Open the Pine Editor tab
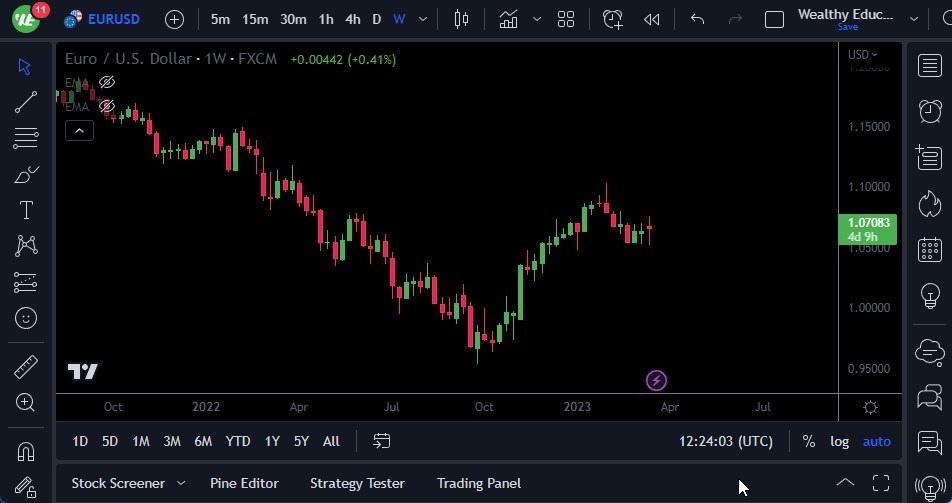The height and width of the screenshot is (503, 952). 244,483
